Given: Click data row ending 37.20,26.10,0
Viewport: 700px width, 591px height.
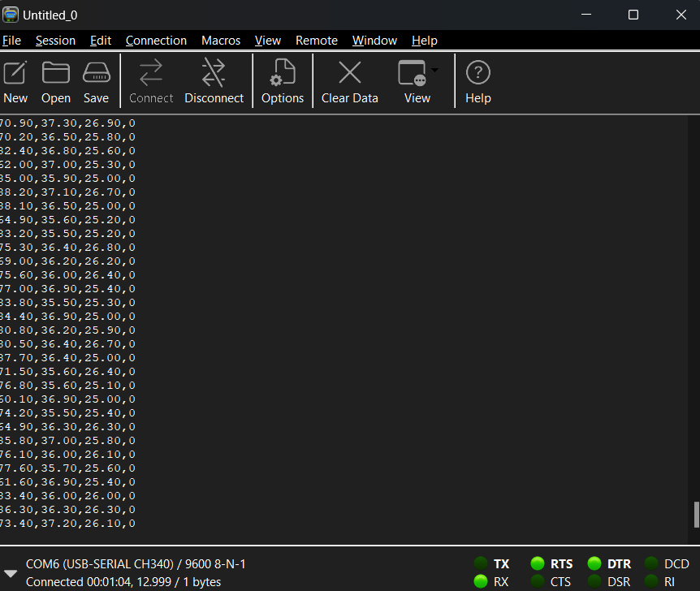Looking at the screenshot, I should 67,523.
